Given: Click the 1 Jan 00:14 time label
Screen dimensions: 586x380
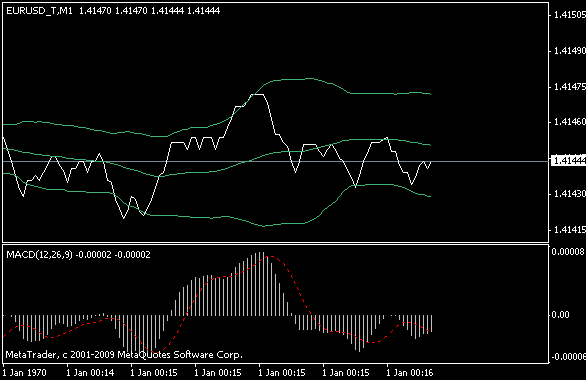Looking at the screenshot, I should click(x=90, y=373).
